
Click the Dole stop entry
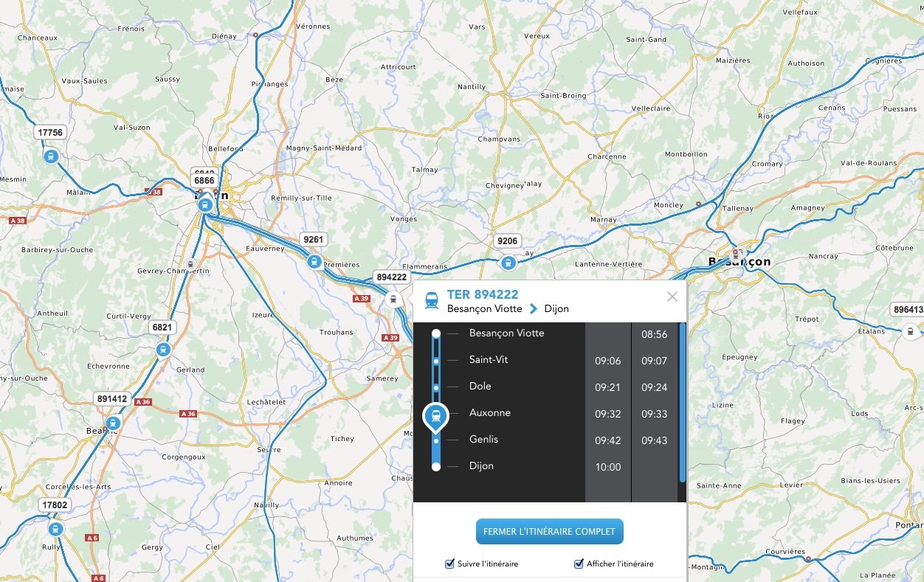(x=480, y=386)
